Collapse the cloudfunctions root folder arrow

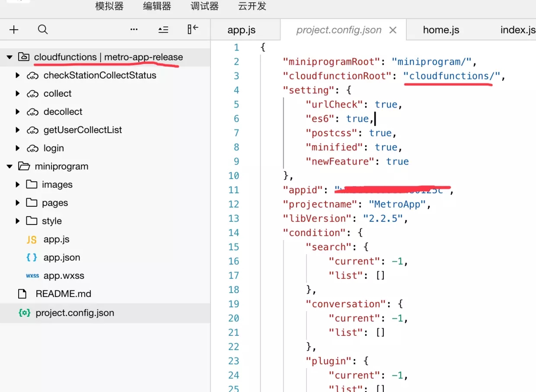coord(10,57)
